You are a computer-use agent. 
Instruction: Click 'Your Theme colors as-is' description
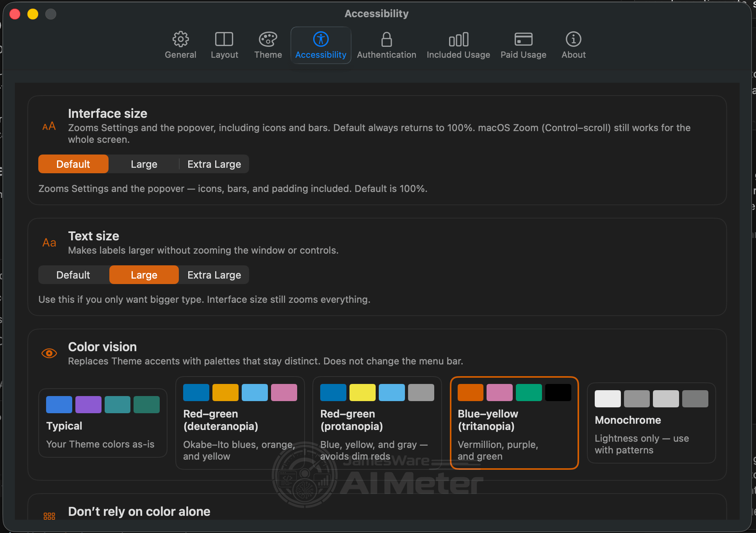pos(100,444)
